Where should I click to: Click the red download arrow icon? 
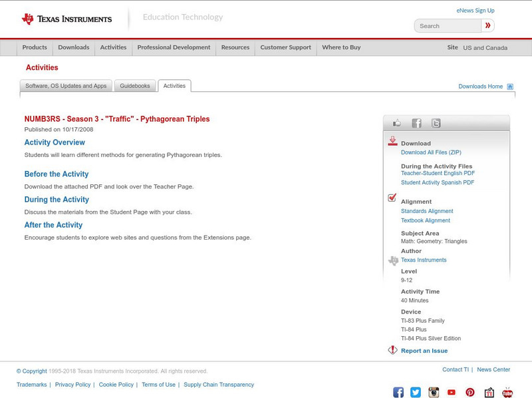pos(392,141)
